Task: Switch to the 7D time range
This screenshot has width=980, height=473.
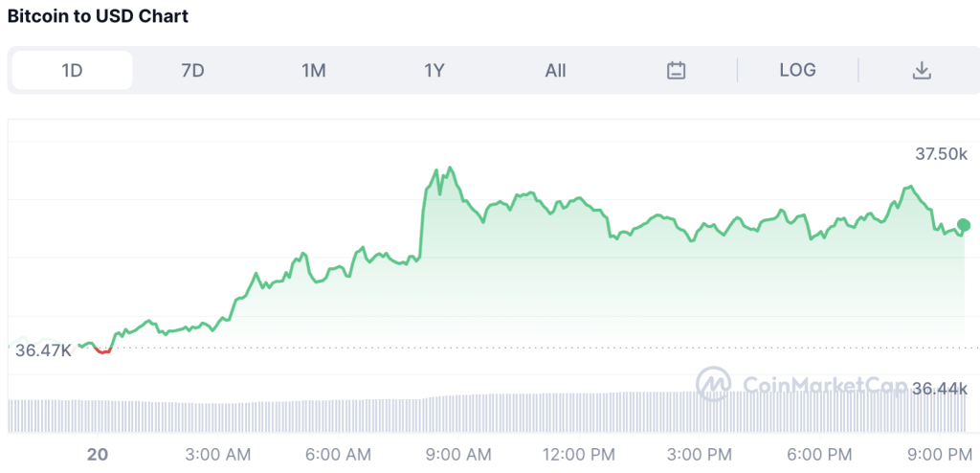Action: [x=192, y=70]
